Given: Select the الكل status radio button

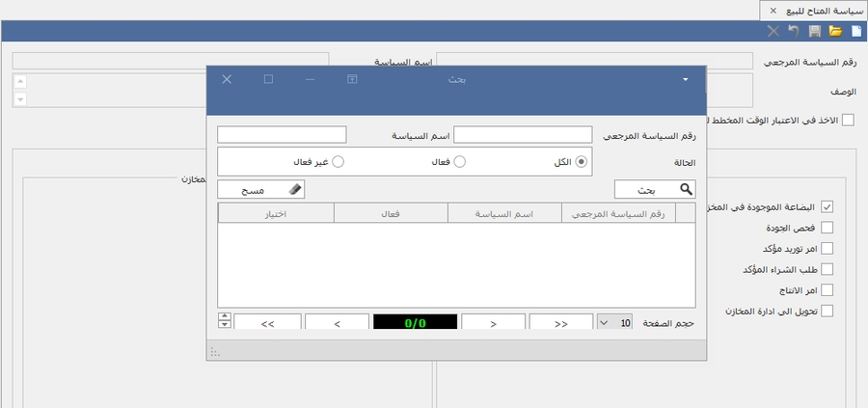Looking at the screenshot, I should coord(582,162).
